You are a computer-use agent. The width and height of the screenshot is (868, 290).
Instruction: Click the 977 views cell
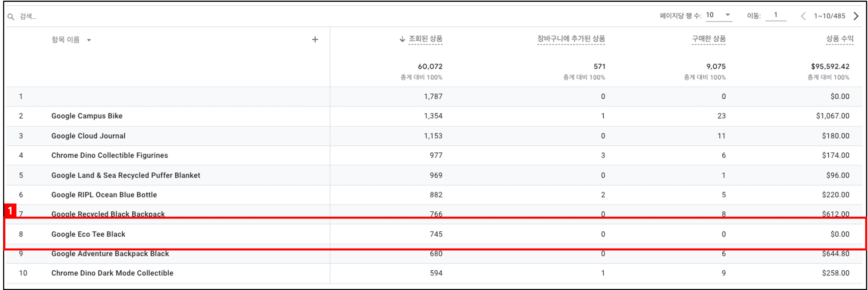[x=436, y=155]
